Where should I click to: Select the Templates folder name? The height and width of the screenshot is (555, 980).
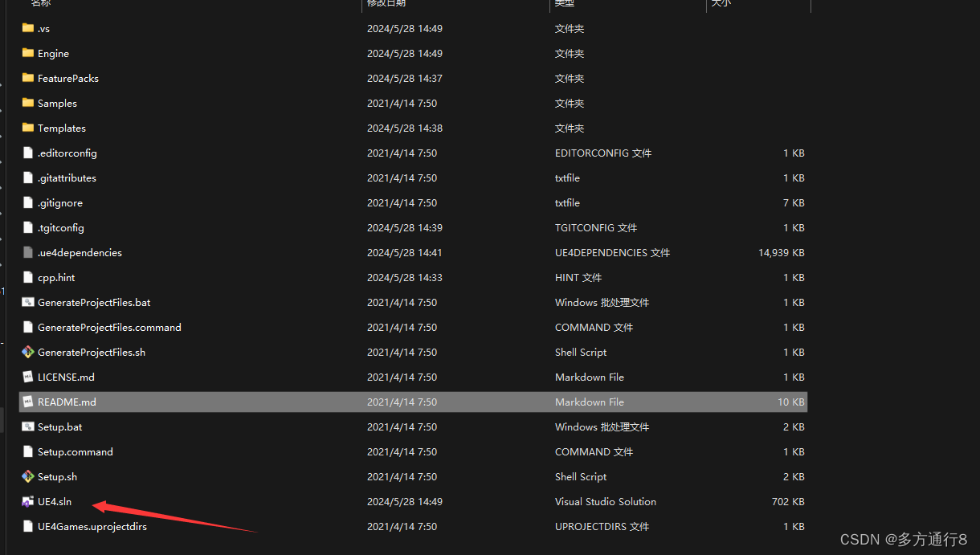[62, 129]
